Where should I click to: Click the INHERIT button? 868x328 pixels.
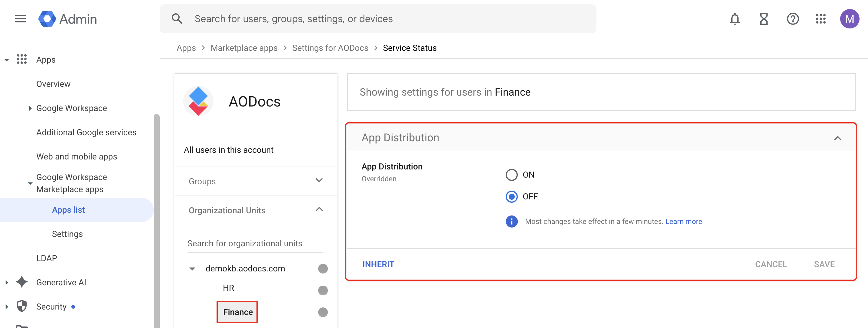(x=378, y=264)
